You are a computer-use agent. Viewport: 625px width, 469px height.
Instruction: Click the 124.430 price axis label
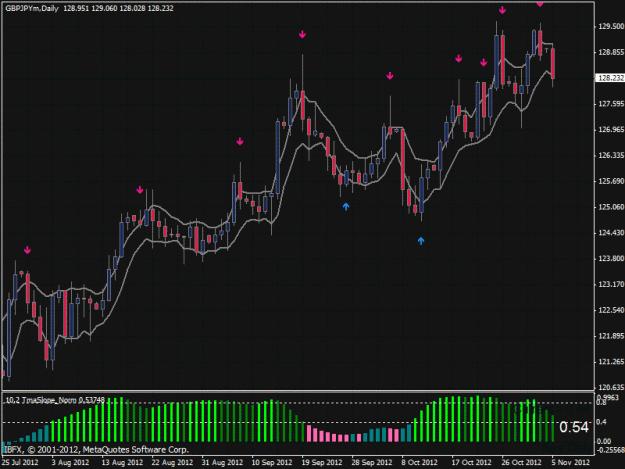[x=611, y=233]
